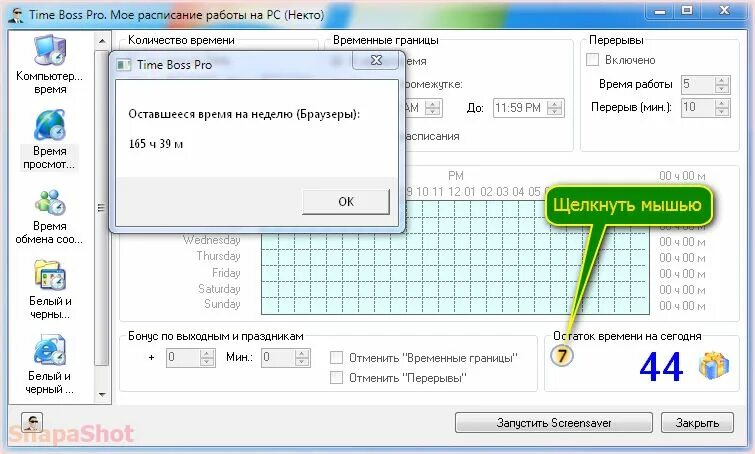Screen dimensions: 755x454
Task: Click the Friday row label
Action: coord(226,272)
